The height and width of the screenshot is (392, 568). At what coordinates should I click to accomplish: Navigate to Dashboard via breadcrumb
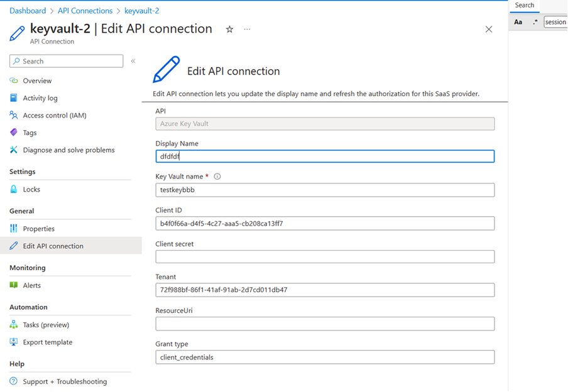pyautogui.click(x=28, y=10)
